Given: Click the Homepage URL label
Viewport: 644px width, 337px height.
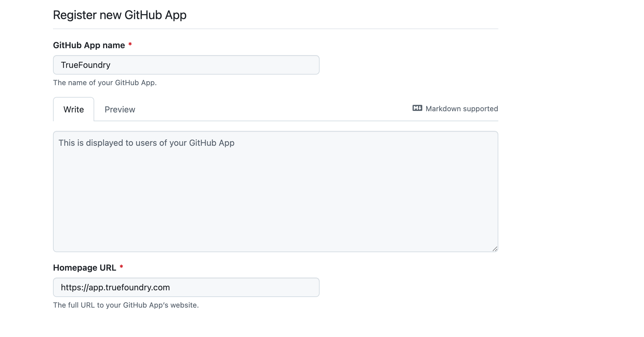Looking at the screenshot, I should click(85, 268).
